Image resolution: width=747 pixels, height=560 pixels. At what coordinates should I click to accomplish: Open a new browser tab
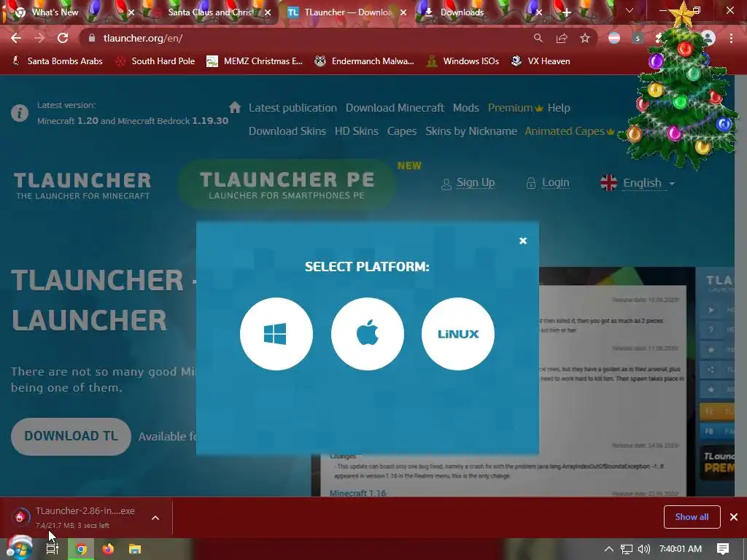click(x=566, y=13)
